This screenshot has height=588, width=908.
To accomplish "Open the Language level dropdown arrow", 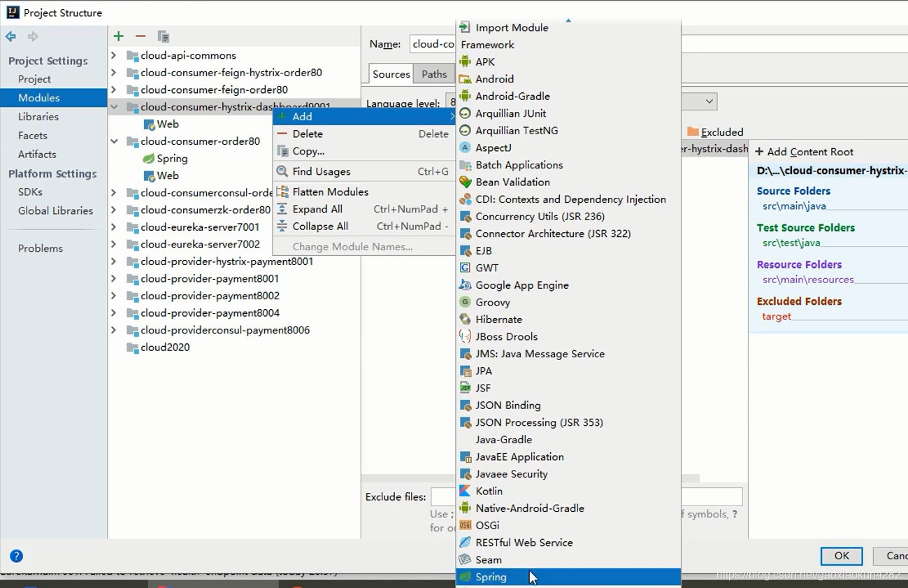I will click(x=709, y=101).
